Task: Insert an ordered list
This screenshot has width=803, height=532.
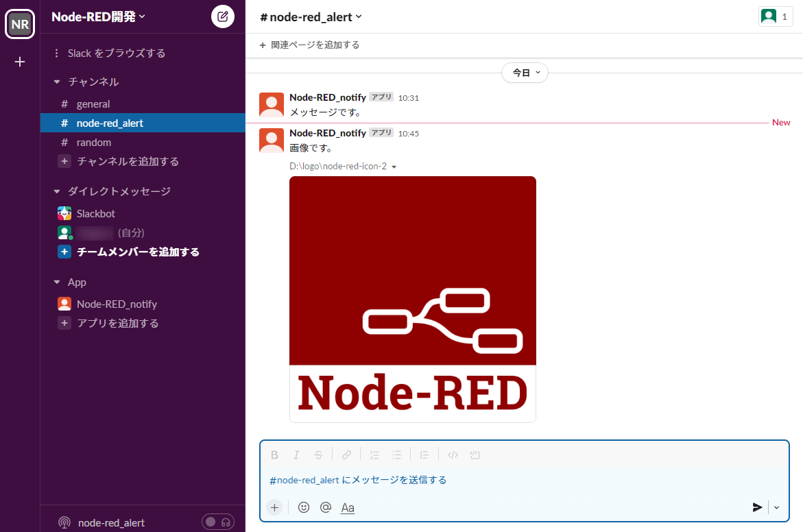Action: tap(374, 455)
